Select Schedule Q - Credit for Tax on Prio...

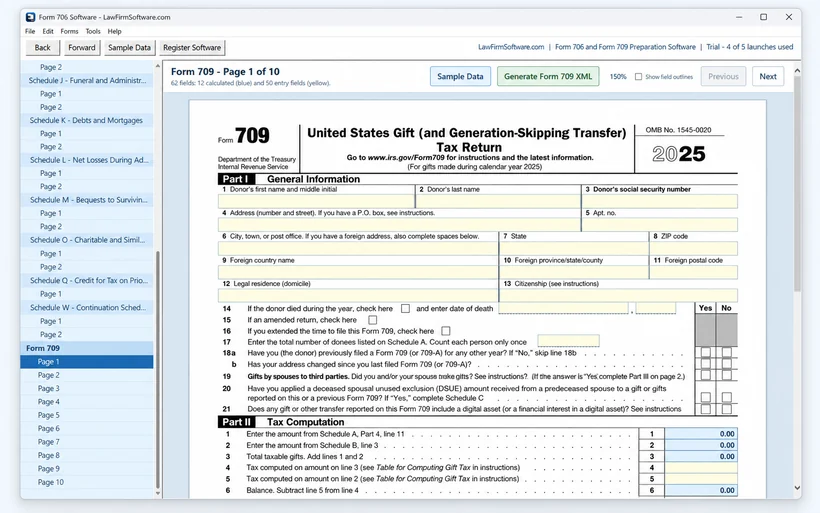[87, 280]
